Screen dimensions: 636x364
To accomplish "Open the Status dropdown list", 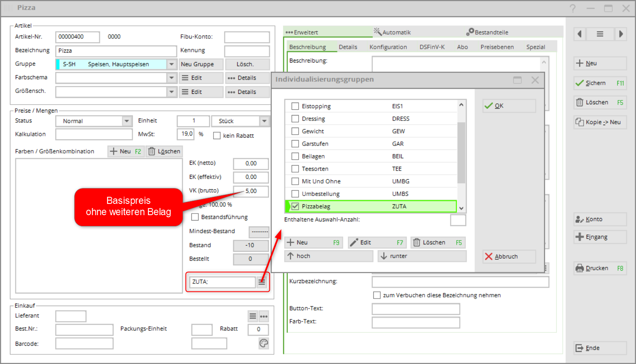I will (x=127, y=121).
